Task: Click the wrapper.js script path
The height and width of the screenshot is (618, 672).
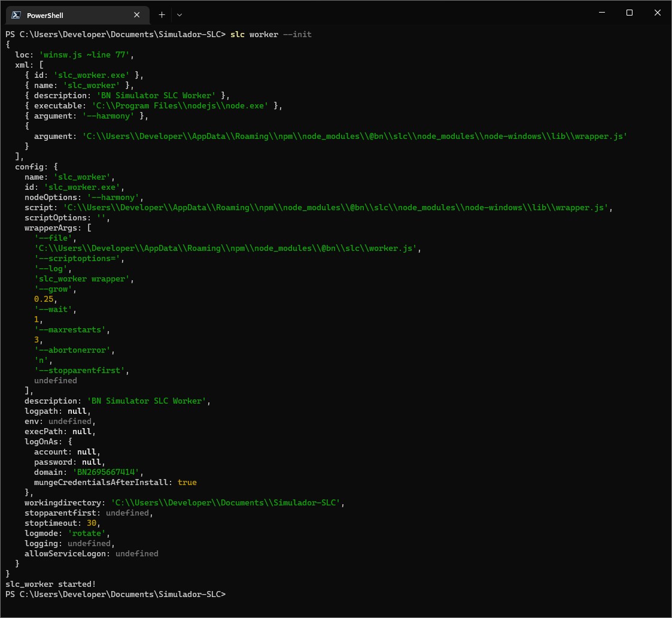Action: click(x=335, y=207)
